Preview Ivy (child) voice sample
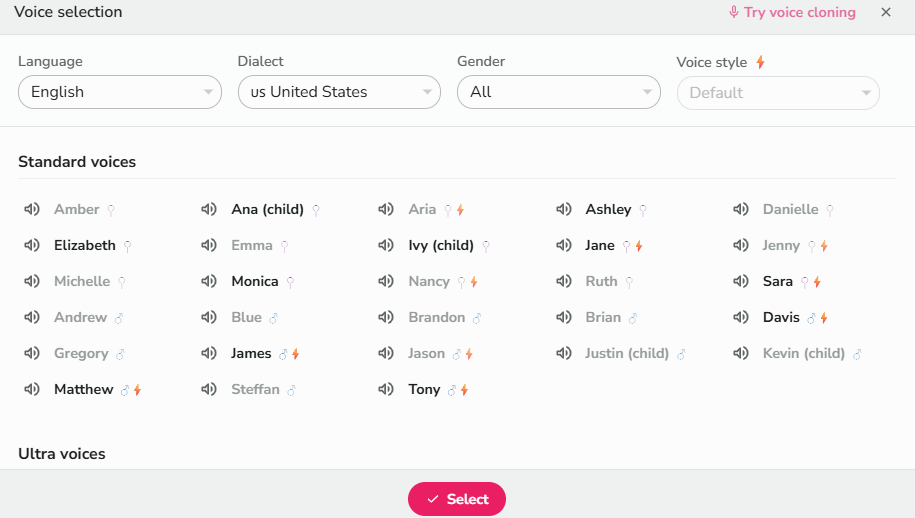The width and height of the screenshot is (915, 518). click(x=386, y=245)
